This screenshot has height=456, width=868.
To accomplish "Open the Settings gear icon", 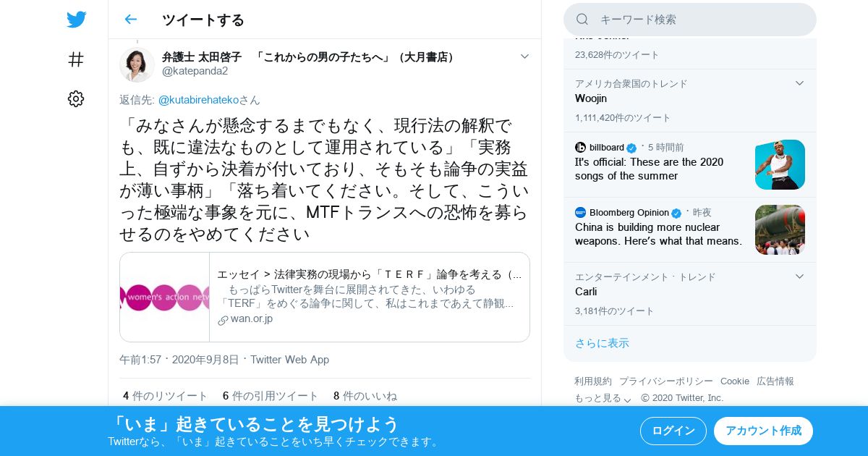I will coord(76,99).
